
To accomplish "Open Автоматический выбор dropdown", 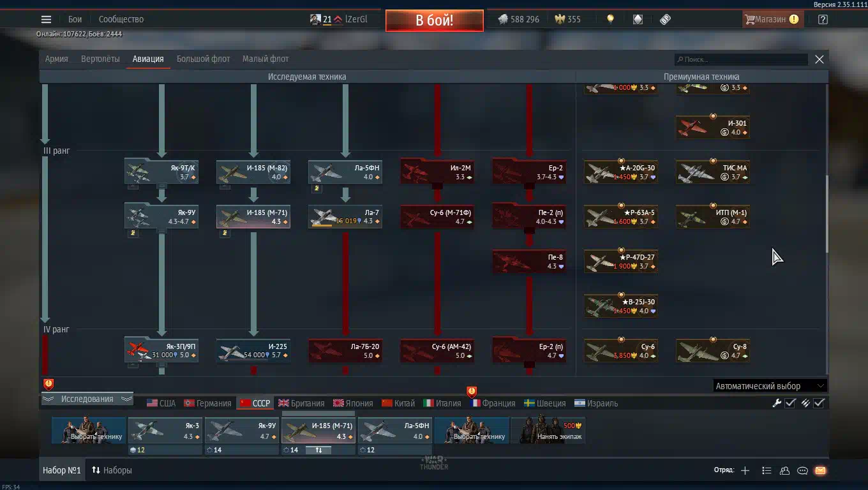I will 770,386.
